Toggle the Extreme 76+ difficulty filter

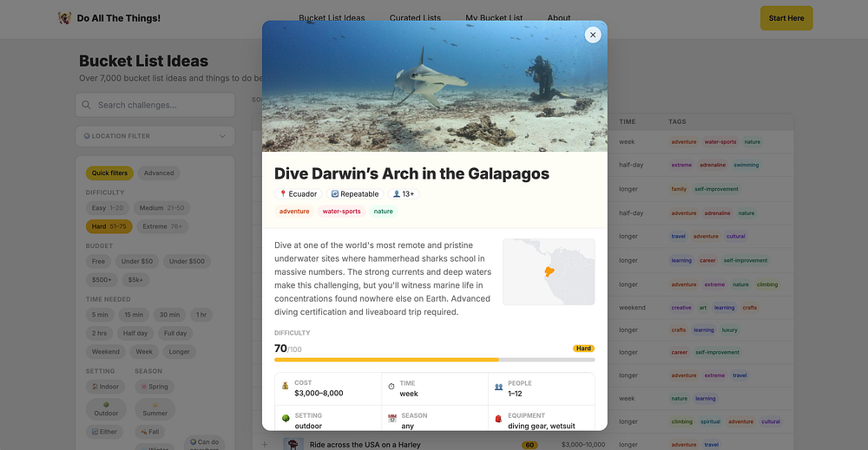coord(162,226)
